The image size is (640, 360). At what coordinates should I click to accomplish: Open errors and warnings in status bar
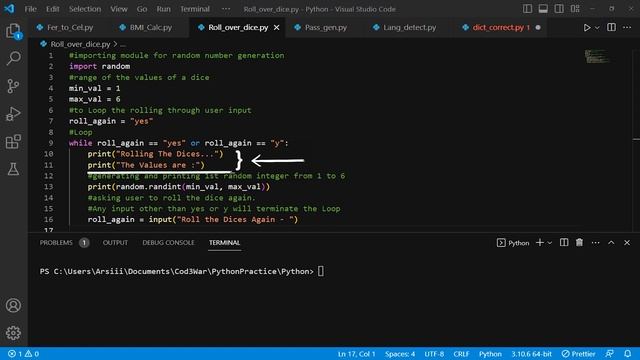point(23,354)
